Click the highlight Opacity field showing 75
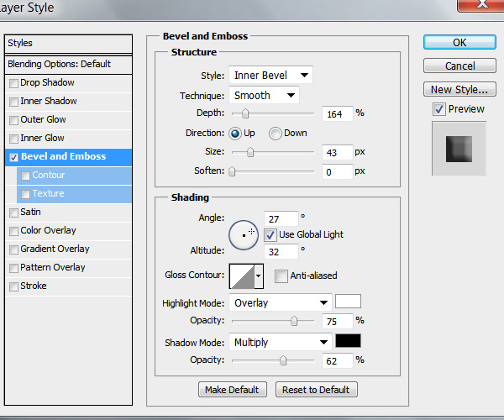 pos(337,322)
